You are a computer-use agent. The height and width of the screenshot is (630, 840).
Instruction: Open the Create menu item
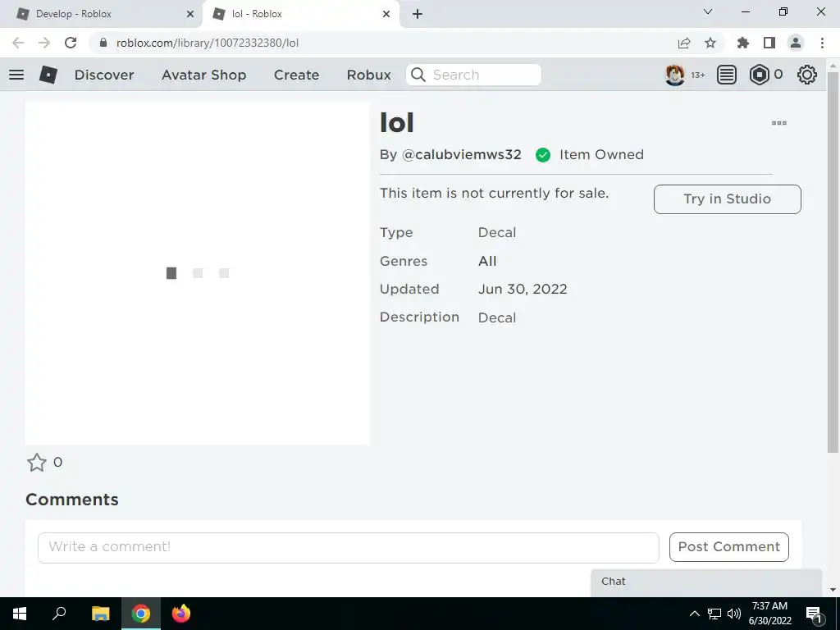click(296, 75)
